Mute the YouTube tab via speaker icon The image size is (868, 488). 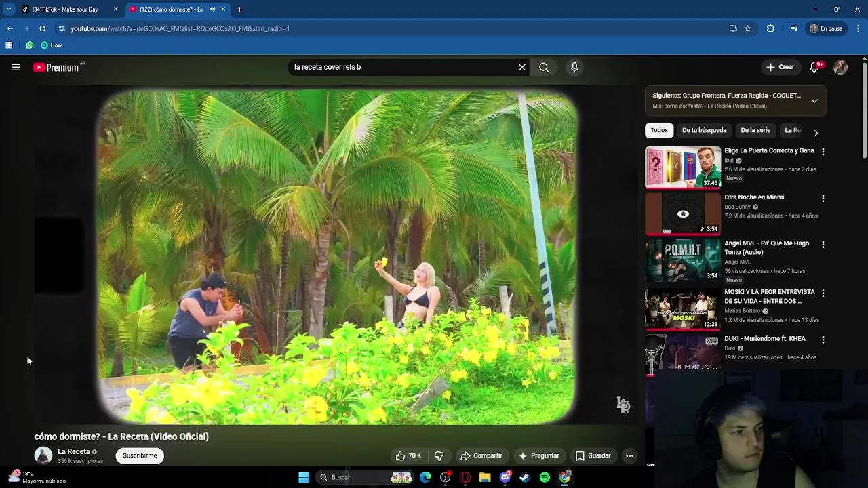[x=212, y=9]
